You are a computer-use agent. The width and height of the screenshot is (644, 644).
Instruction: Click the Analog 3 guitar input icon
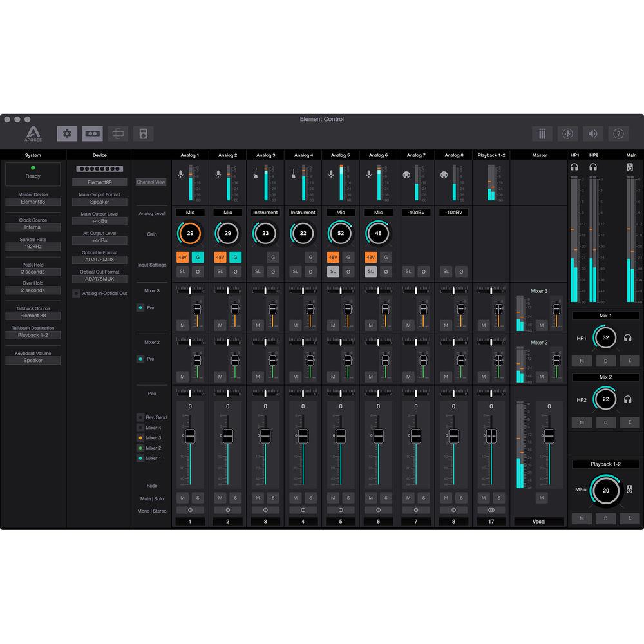point(256,175)
